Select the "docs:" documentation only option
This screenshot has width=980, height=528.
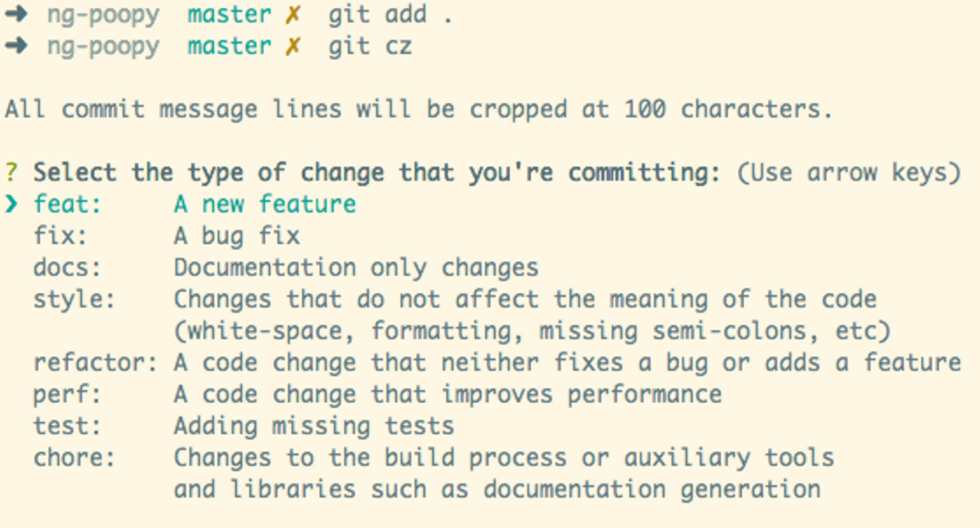(x=67, y=267)
